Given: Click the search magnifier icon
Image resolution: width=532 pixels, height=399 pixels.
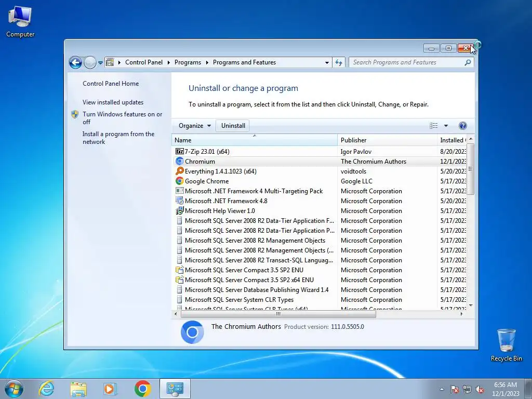Looking at the screenshot, I should coord(468,62).
